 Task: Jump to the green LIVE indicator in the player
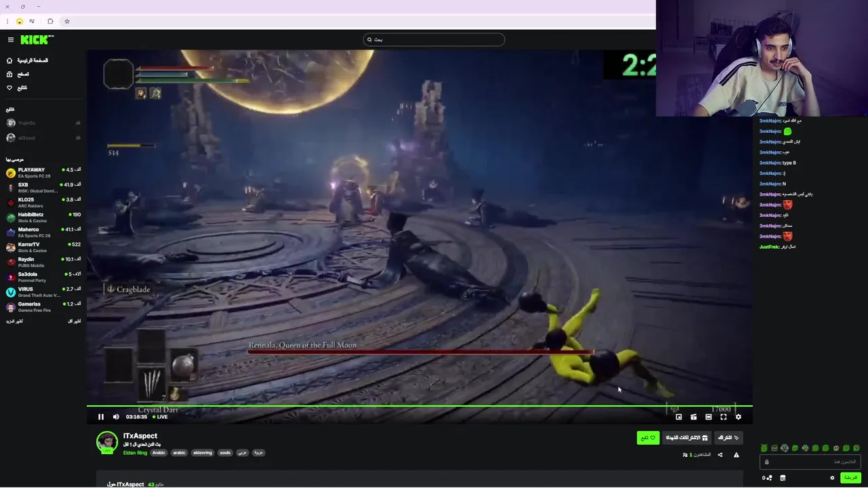160,417
